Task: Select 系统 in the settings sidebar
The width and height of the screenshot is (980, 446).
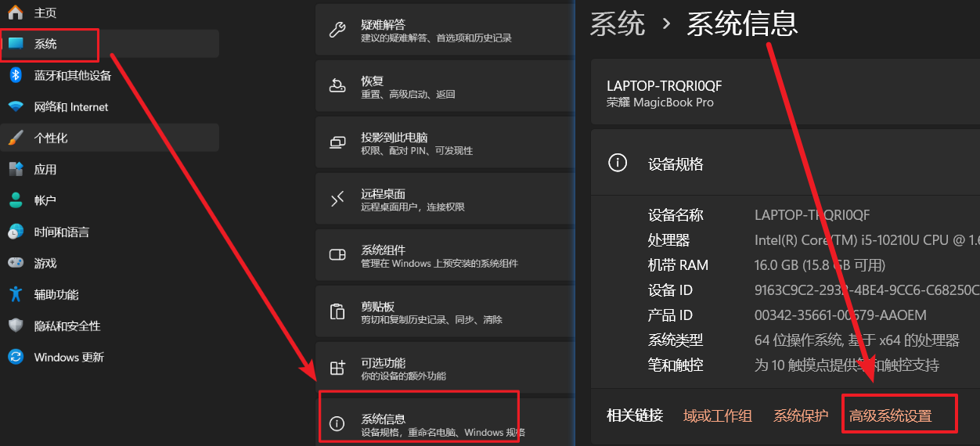Action: (110, 44)
